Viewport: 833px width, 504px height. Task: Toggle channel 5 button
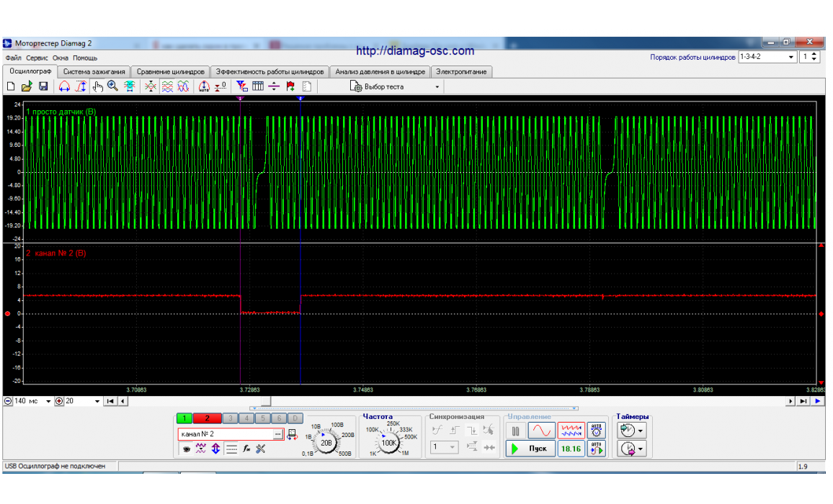(262, 418)
